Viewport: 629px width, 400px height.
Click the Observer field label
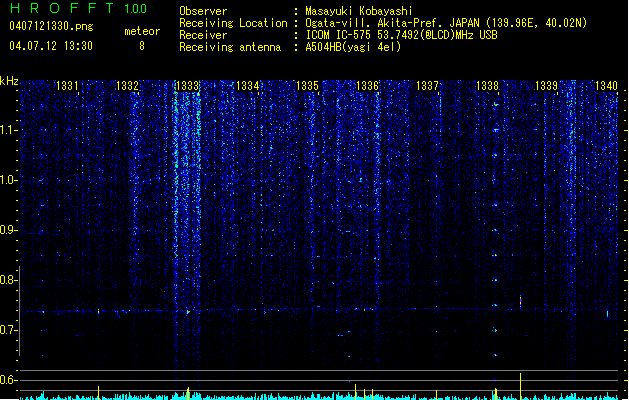click(203, 11)
